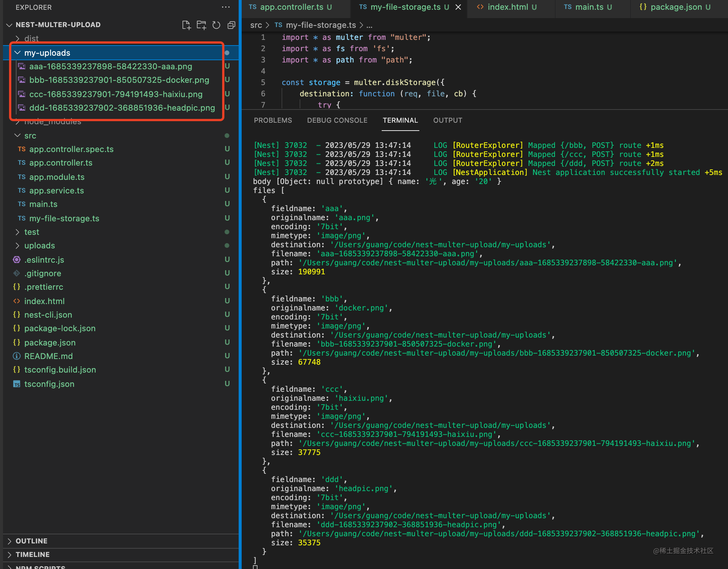
Task: Refresh the Explorer file tree
Action: point(216,25)
